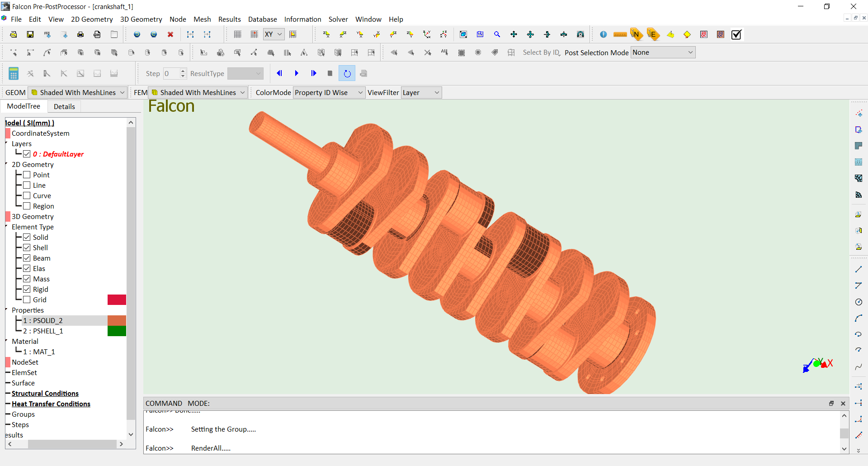The height and width of the screenshot is (466, 868).
Task: Click the Select All (All) selection icon
Action: (444, 52)
